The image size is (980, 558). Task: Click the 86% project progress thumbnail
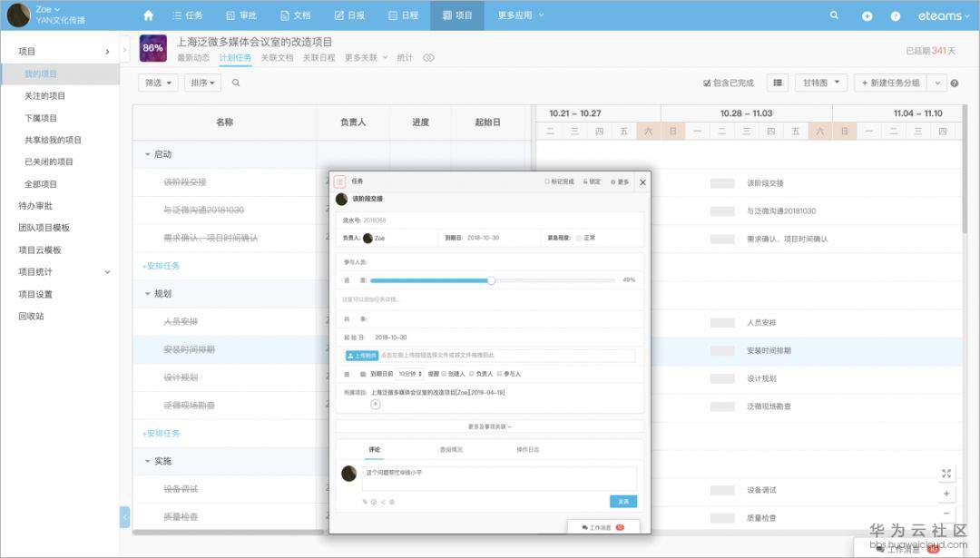tap(153, 48)
